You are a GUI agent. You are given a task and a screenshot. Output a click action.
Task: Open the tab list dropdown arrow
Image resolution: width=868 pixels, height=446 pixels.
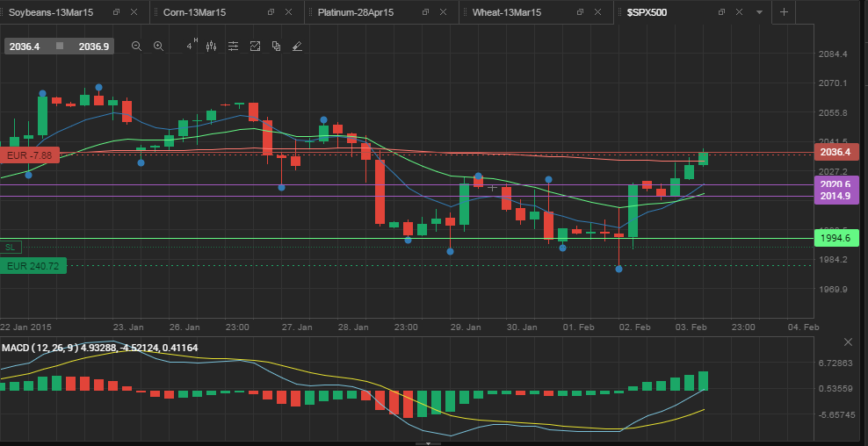pos(759,12)
